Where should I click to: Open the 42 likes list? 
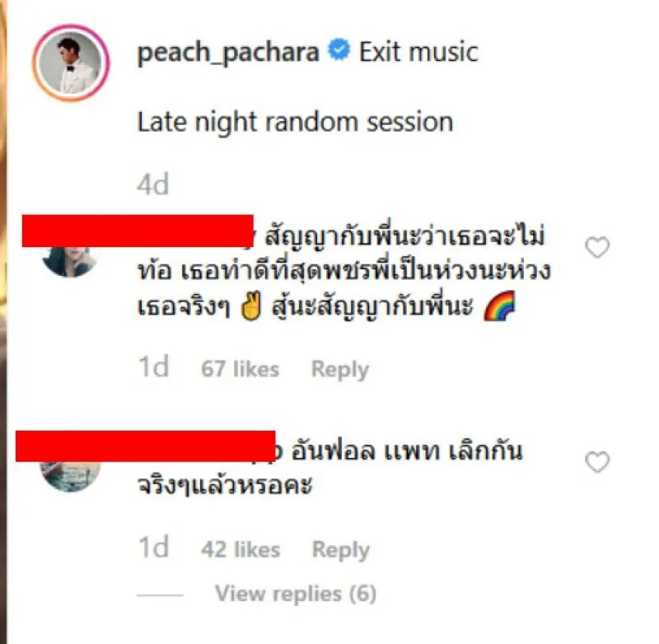[241, 549]
